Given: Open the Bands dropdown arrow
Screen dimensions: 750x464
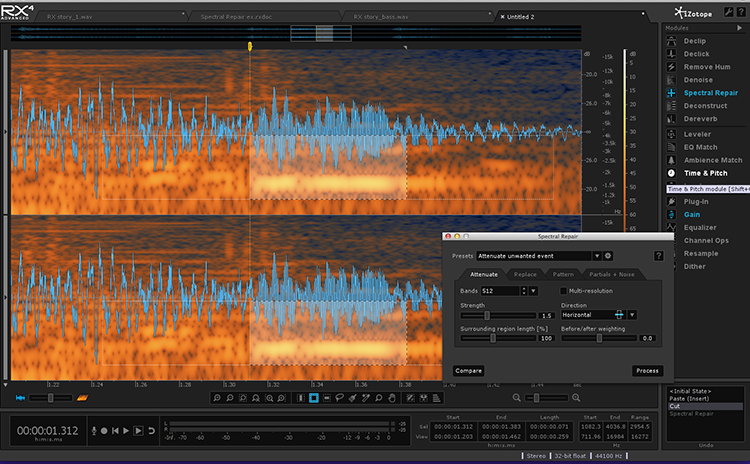Looking at the screenshot, I should coord(533,291).
